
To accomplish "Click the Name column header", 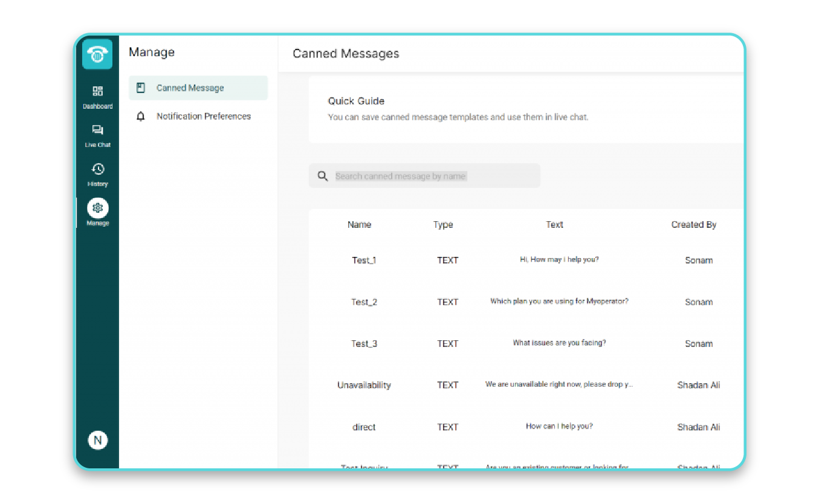I will [x=359, y=225].
